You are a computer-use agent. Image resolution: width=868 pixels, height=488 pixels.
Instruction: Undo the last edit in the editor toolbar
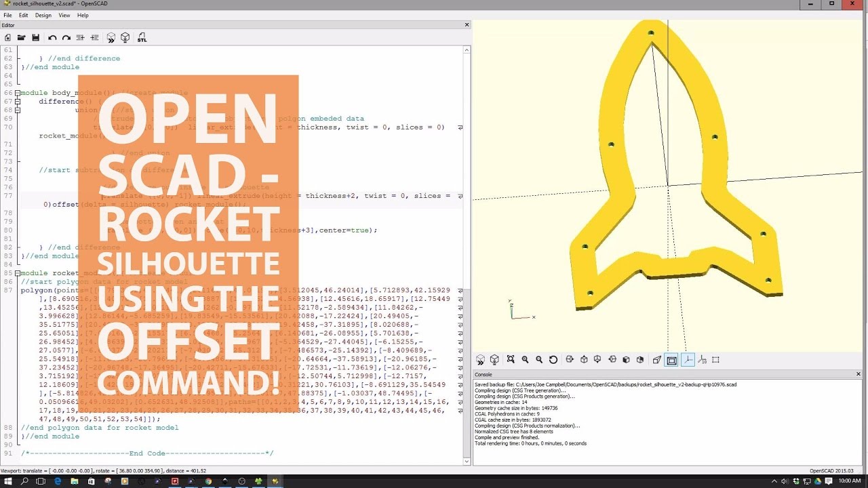pyautogui.click(x=52, y=37)
